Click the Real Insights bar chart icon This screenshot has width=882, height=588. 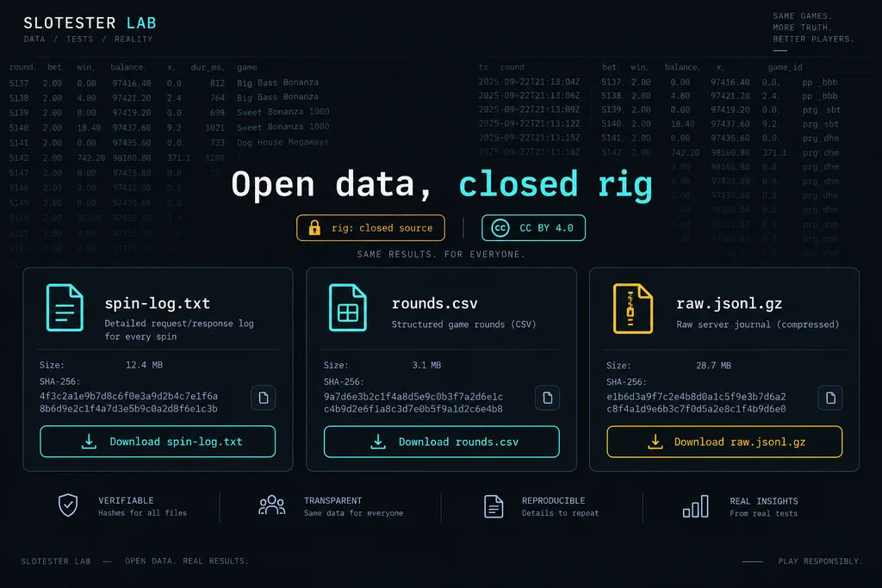pos(696,506)
